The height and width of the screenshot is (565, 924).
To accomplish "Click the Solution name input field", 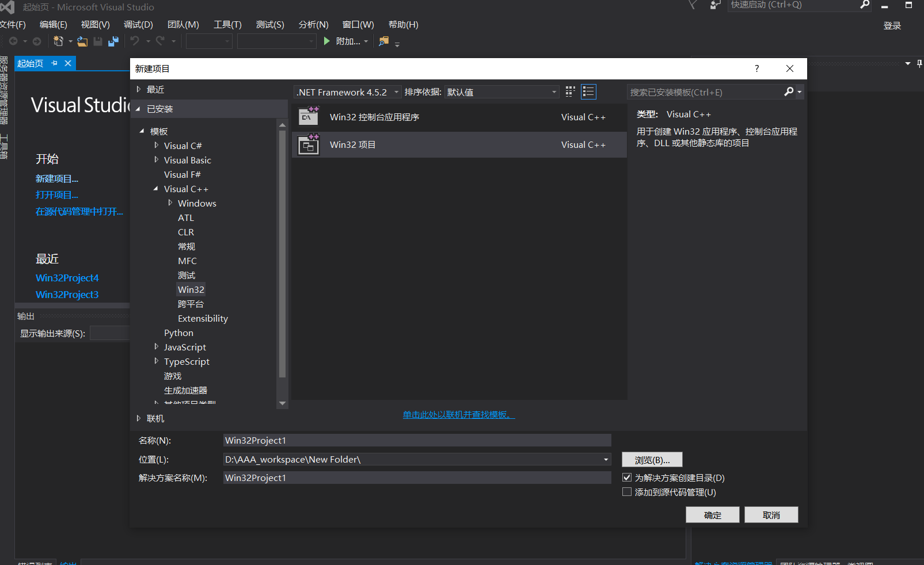I will click(417, 478).
